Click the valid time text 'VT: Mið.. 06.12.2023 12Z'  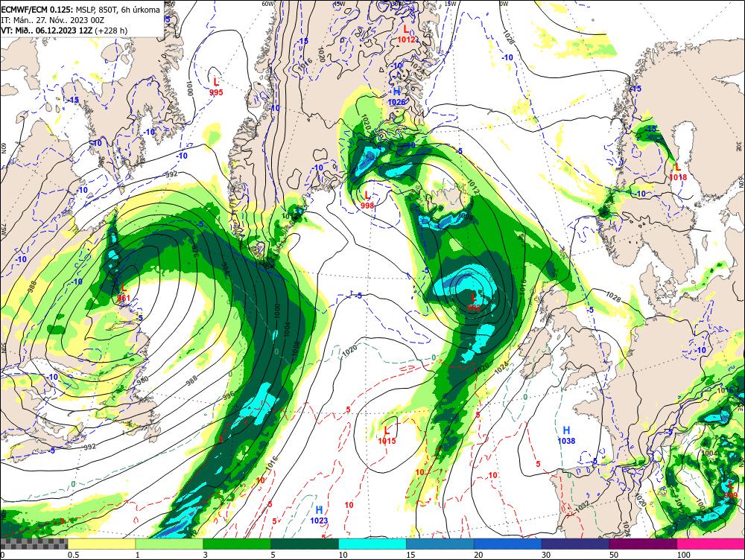coord(47,31)
